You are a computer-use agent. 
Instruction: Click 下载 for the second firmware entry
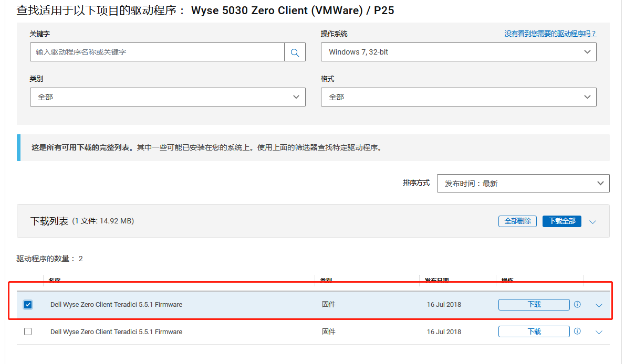point(534,331)
